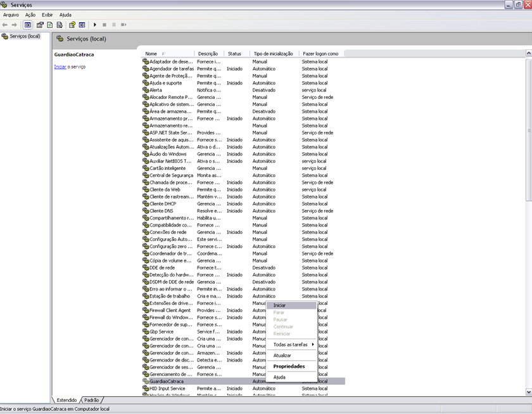Select the Central de Segurança service name
Image resolution: width=532 pixels, height=414 pixels.
pos(172,175)
